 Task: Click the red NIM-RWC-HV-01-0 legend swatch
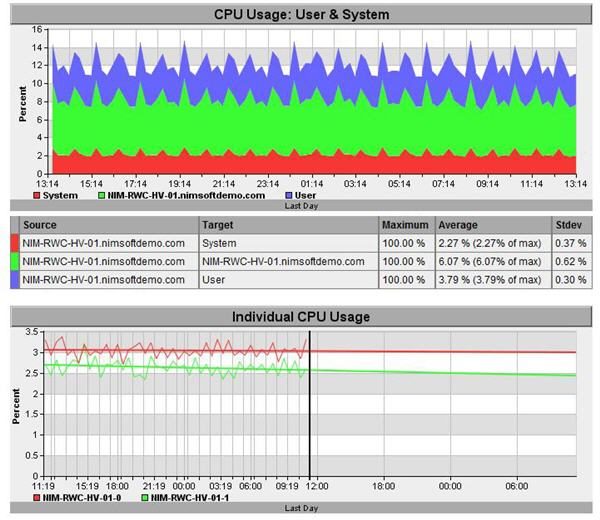pos(37,498)
